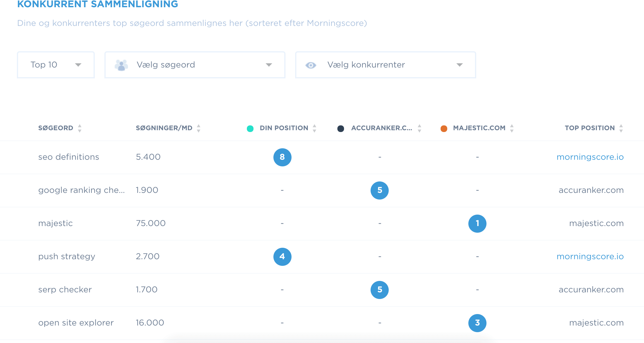Image resolution: width=644 pixels, height=343 pixels.
Task: Click the TOP POSITION header label
Action: [x=590, y=128]
